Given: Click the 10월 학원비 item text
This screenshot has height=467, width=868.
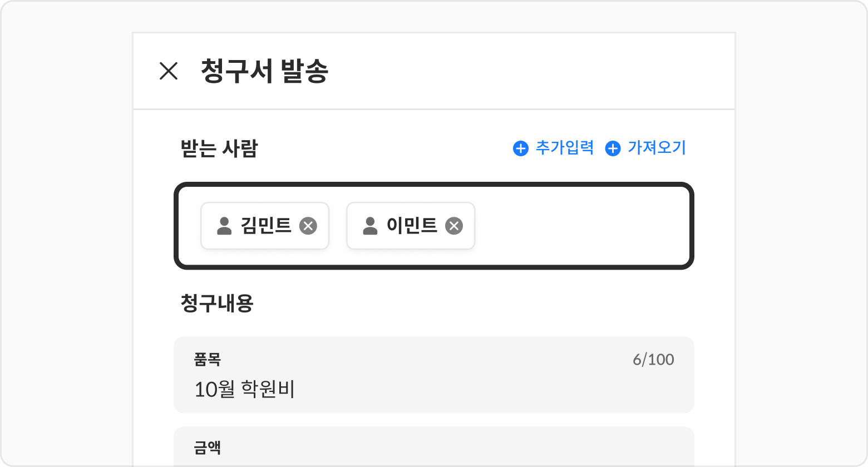Looking at the screenshot, I should (x=244, y=390).
